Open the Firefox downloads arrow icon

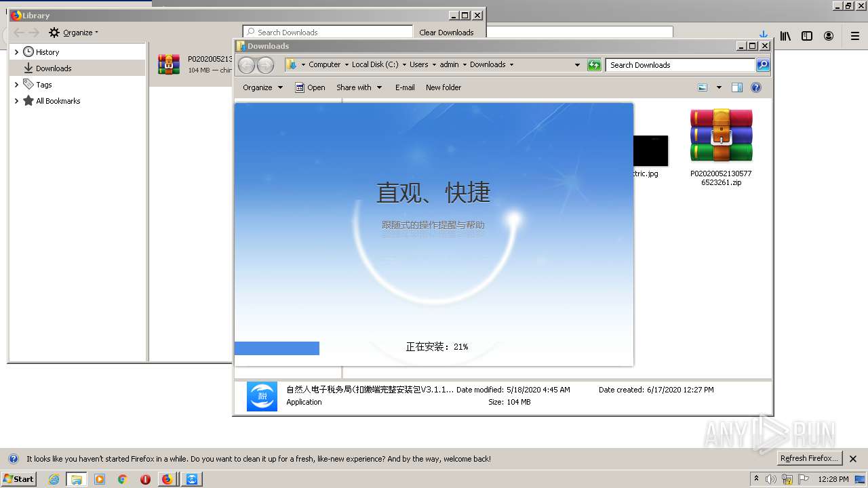pyautogui.click(x=764, y=35)
